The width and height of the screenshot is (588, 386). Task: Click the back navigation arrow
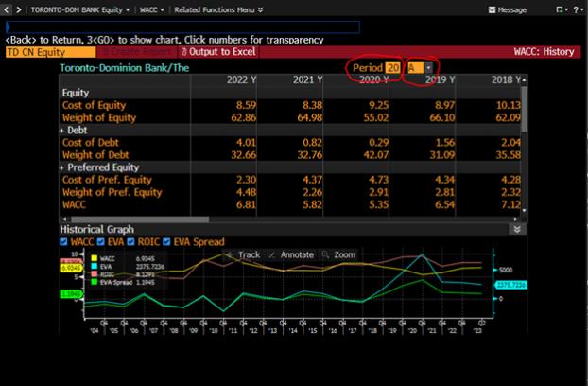[6, 9]
